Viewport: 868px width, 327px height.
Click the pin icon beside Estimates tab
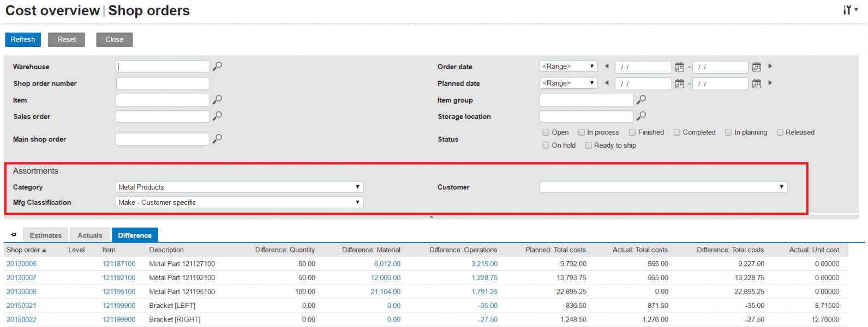(14, 235)
